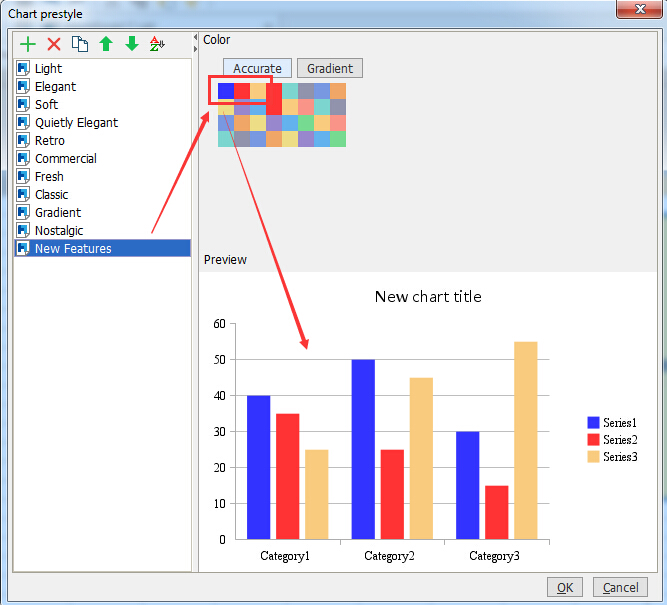Pick the saturated blue color swatch
The height and width of the screenshot is (605, 667).
[x=226, y=91]
